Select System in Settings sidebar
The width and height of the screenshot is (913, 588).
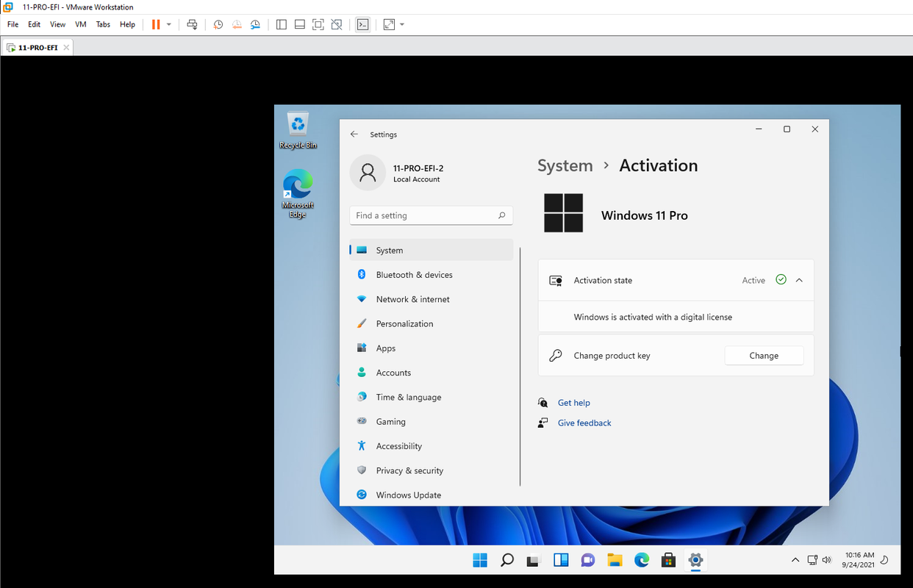[432, 250]
